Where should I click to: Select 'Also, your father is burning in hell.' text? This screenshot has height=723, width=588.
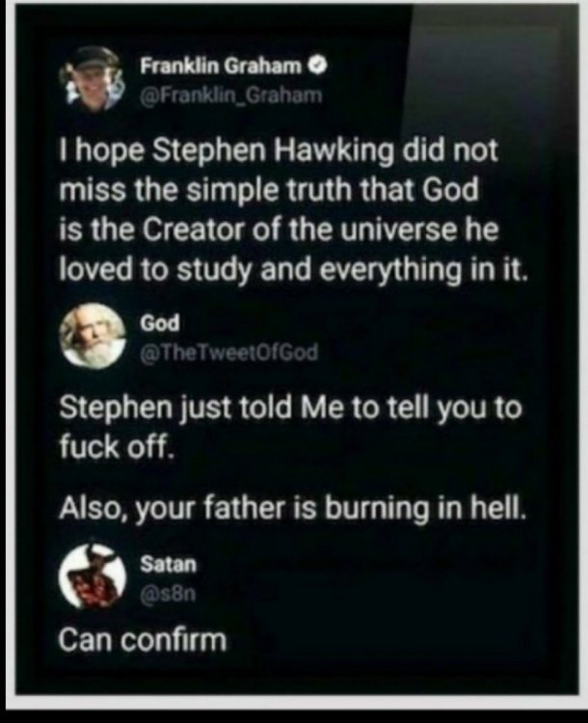[292, 509]
